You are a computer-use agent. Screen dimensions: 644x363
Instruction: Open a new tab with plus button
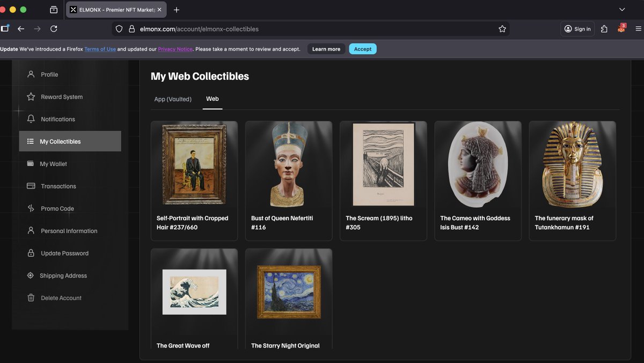(x=177, y=10)
